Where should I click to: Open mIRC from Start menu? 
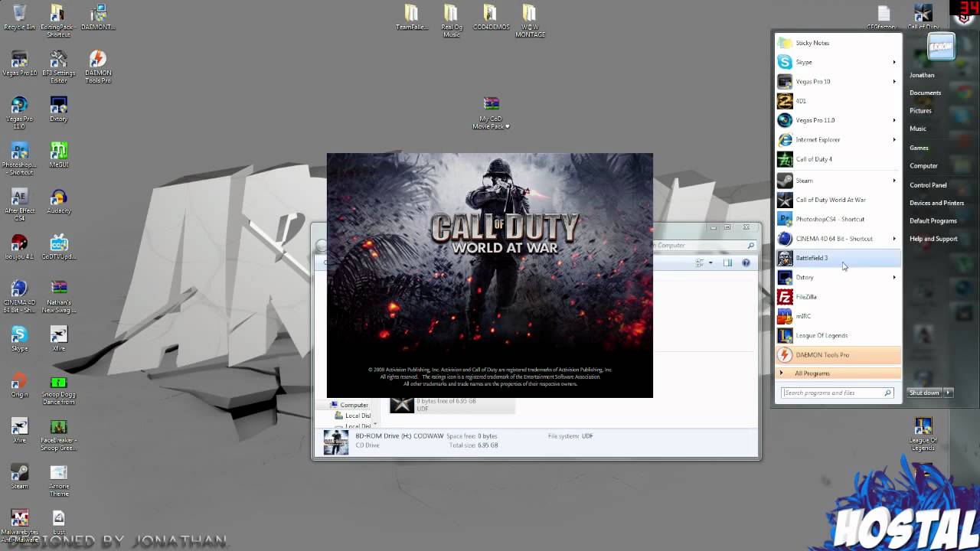click(838, 316)
